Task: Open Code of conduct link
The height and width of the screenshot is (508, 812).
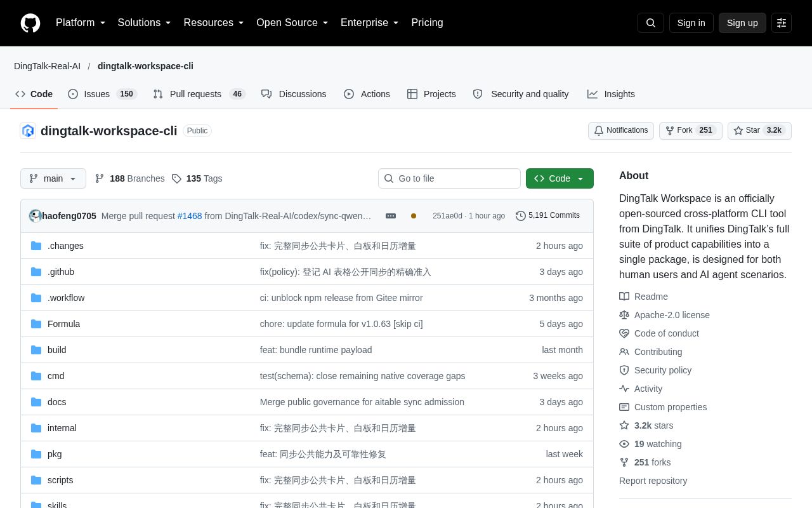Action: coord(659,333)
